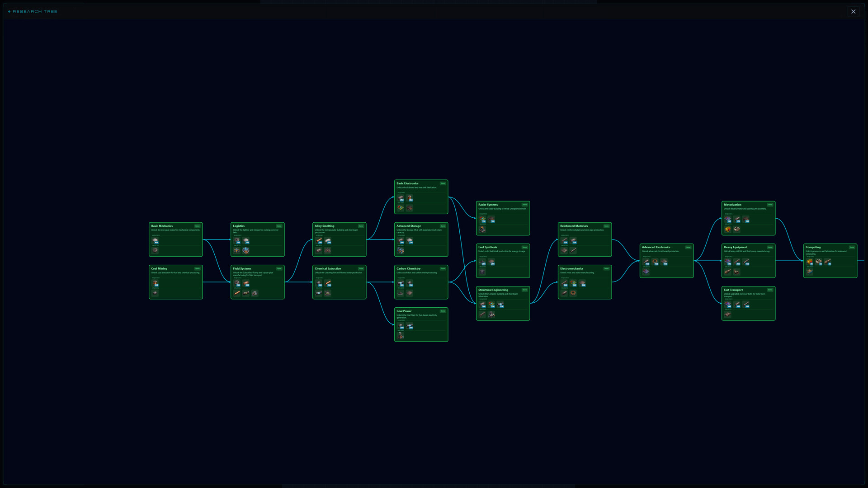Click the Done badge on Basic Mechanics
The image size is (868, 488).
pyautogui.click(x=198, y=226)
